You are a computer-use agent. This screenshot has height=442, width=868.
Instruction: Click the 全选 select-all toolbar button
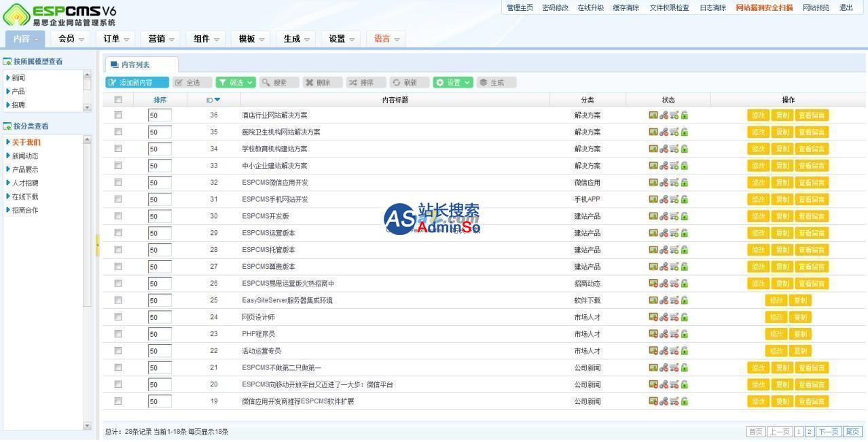pos(192,82)
